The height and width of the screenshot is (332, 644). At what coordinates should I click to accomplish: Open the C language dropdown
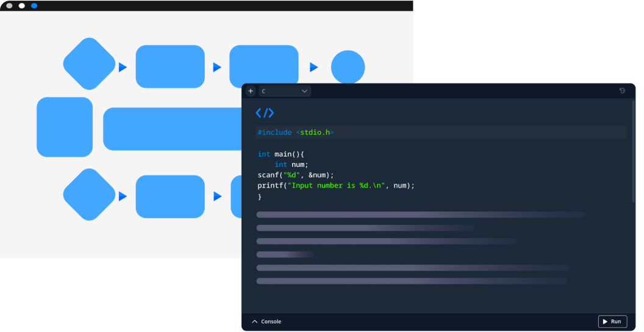285,91
